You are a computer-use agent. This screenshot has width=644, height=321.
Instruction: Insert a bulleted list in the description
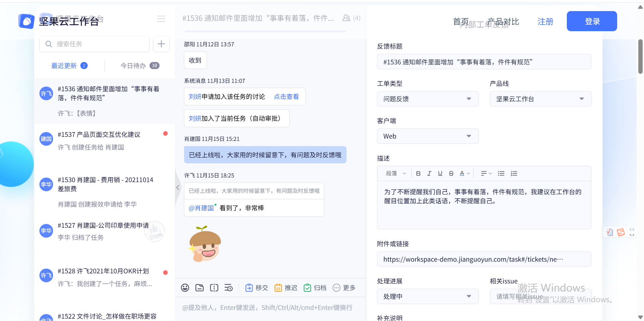501,173
